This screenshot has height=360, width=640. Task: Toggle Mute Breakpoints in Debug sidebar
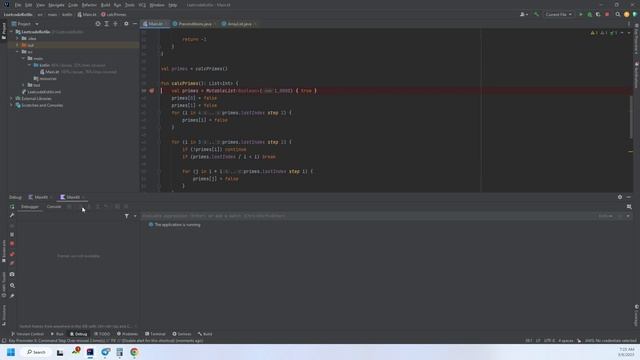click(x=12, y=263)
